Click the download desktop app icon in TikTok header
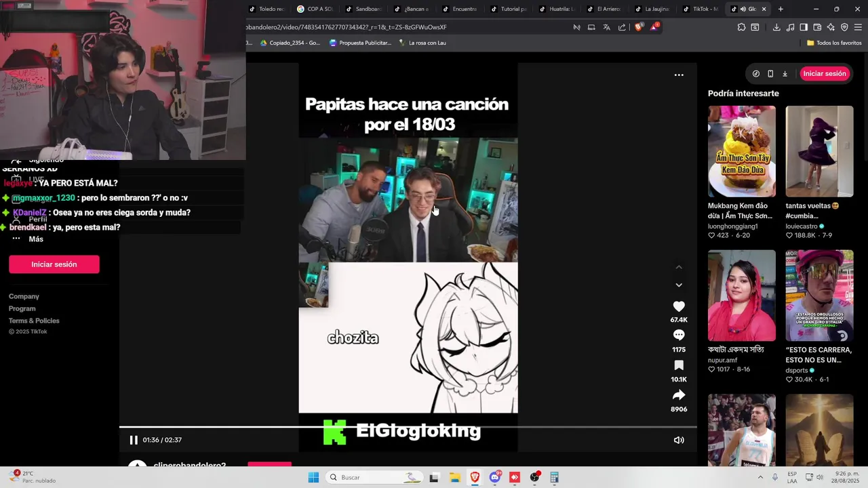The height and width of the screenshot is (488, 868). pyautogui.click(x=785, y=73)
